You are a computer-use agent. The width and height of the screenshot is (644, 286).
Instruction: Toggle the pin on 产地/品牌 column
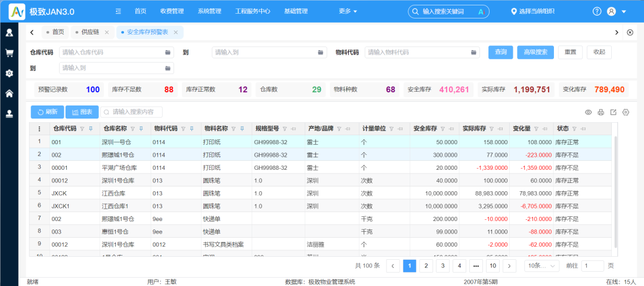[348, 129]
